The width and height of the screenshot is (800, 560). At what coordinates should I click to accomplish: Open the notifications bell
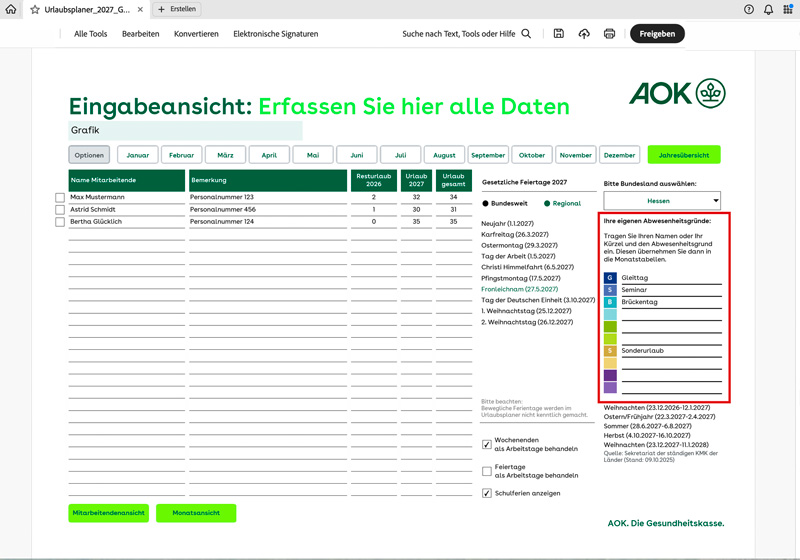pos(768,9)
